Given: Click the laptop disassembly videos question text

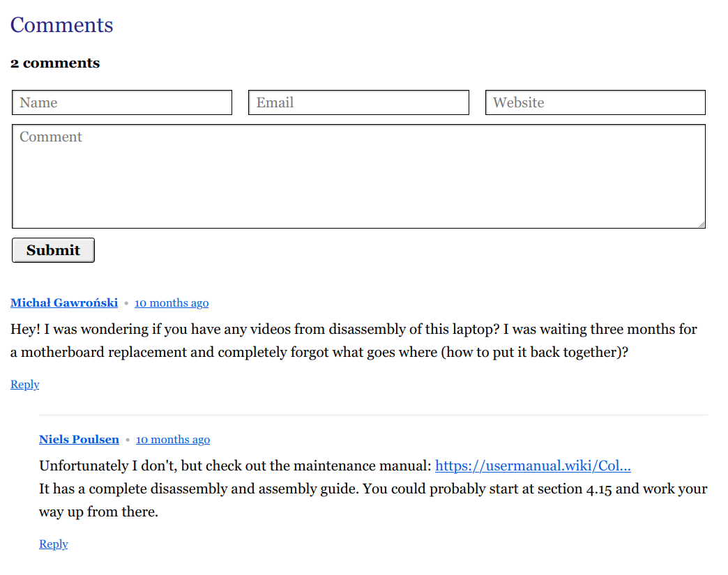Looking at the screenshot, I should 354,341.
